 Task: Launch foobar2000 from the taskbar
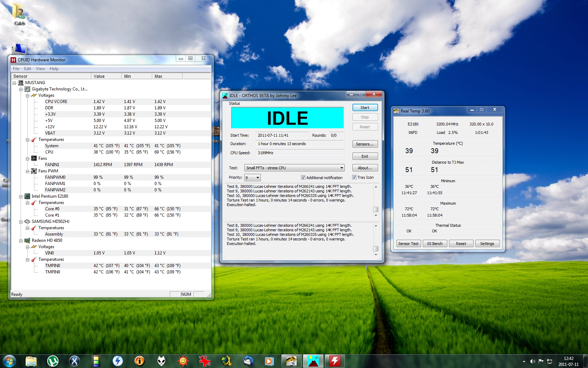tap(161, 361)
